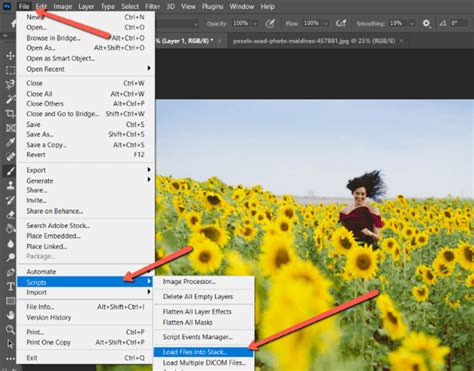The width and height of the screenshot is (474, 371).
Task: Select the Rectangular Marquee tool
Action: tap(10, 70)
